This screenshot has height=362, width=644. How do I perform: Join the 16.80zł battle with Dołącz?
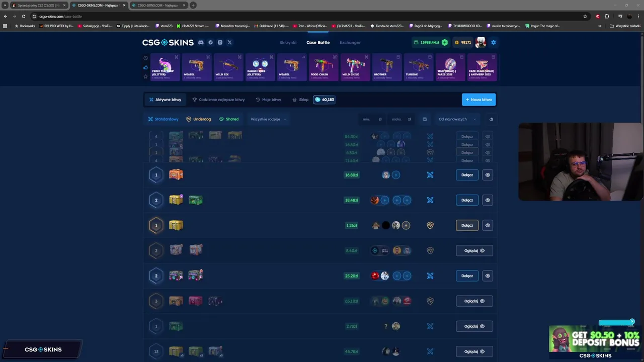467,175
